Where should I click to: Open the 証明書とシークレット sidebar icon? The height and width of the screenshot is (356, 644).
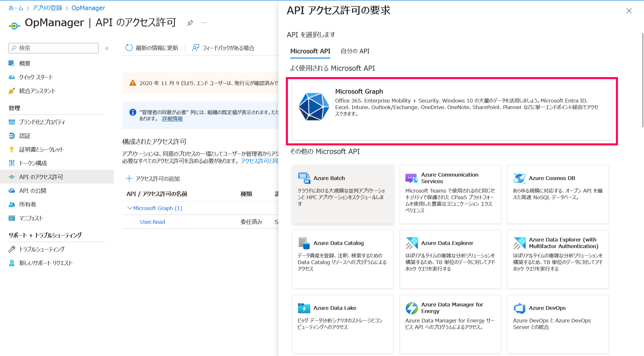click(12, 149)
